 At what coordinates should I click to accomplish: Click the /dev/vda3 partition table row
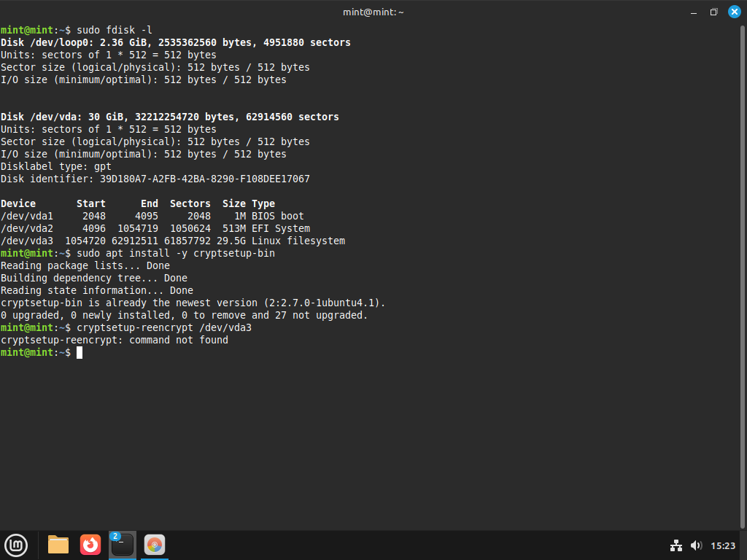click(x=173, y=241)
